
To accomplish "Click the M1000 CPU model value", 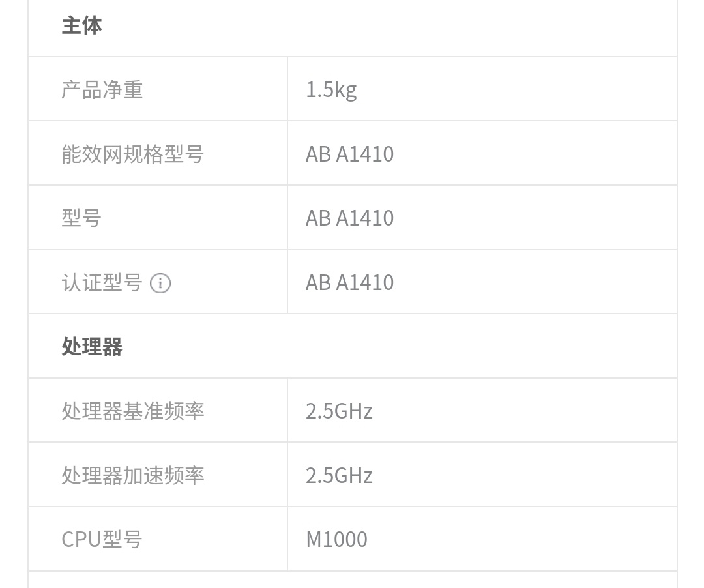I will pyautogui.click(x=337, y=540).
